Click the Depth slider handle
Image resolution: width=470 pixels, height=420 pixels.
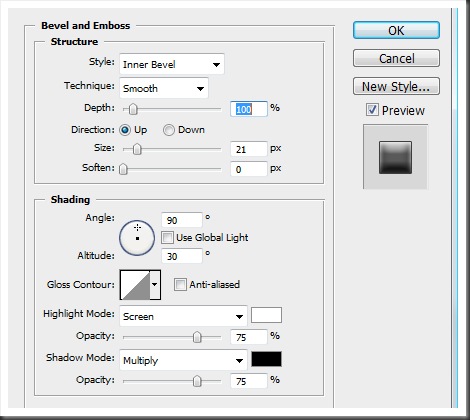coord(133,109)
